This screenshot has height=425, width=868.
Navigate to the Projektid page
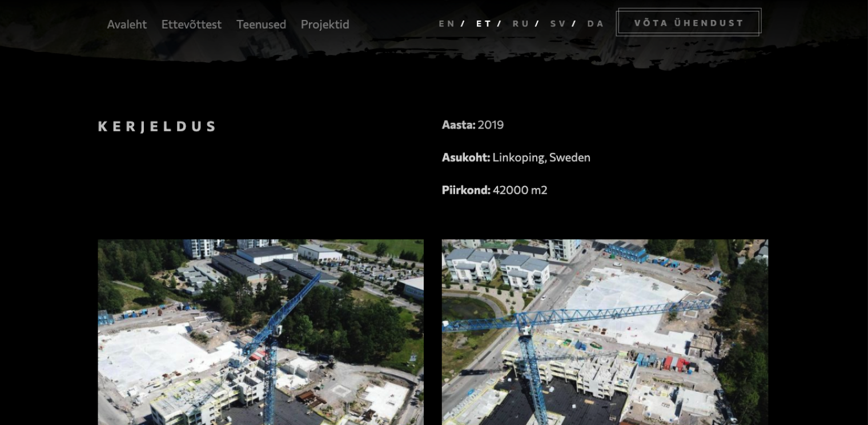[x=325, y=25]
